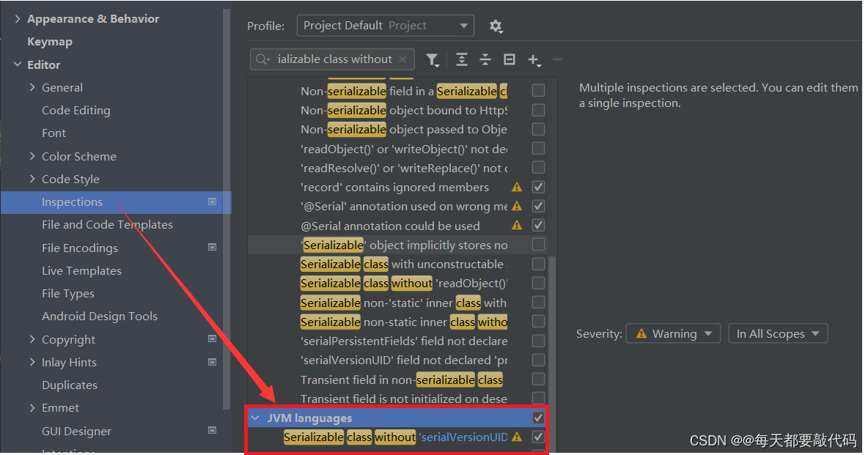Enable 'Serializable' object implicitly stores non-Serializable checkbox

click(538, 244)
